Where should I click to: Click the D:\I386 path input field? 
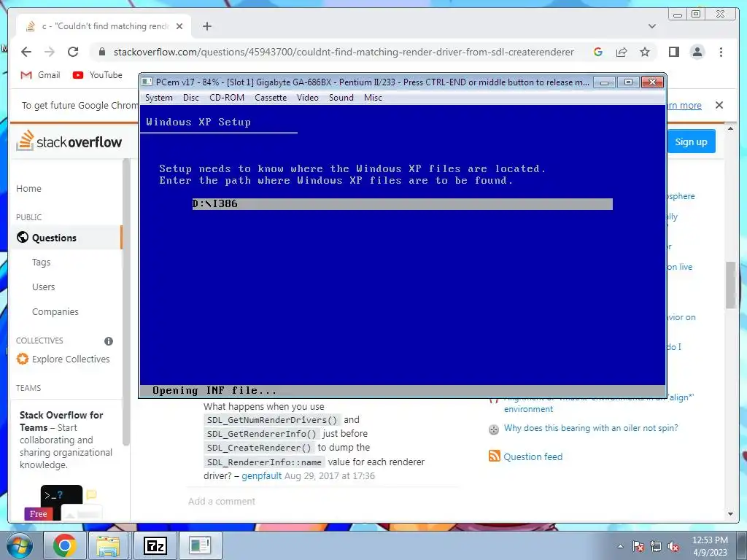[402, 204]
